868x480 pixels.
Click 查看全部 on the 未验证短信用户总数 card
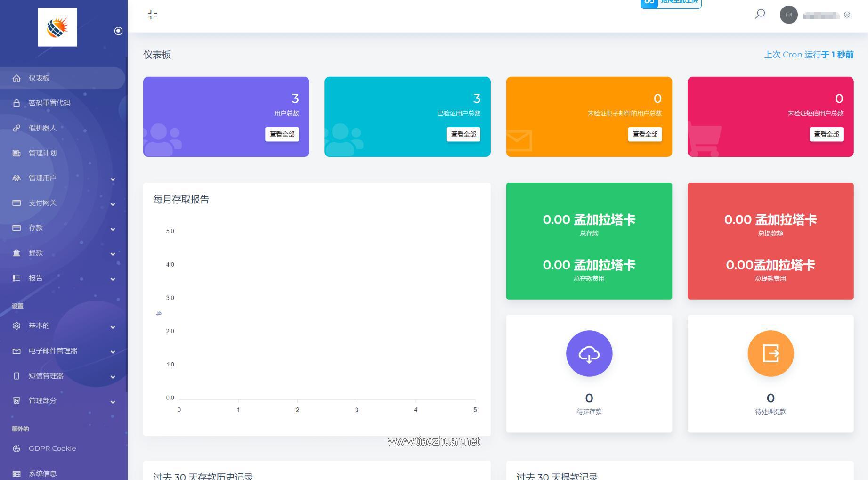tap(826, 134)
